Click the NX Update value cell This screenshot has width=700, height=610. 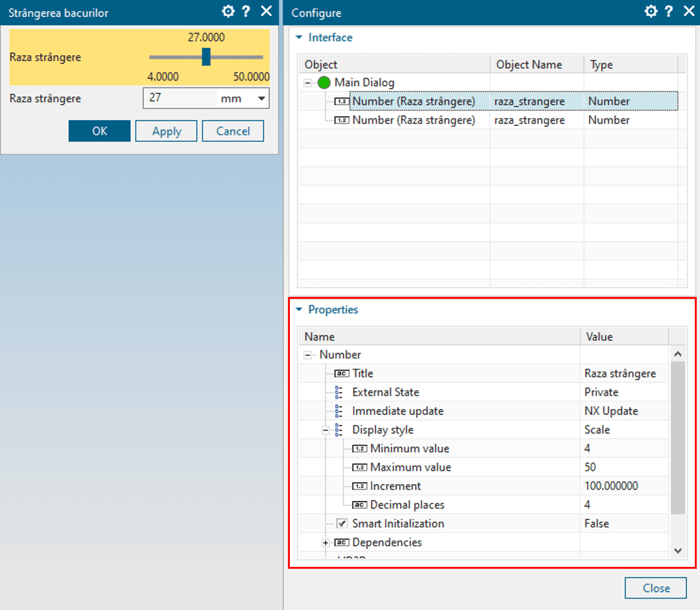pyautogui.click(x=625, y=411)
